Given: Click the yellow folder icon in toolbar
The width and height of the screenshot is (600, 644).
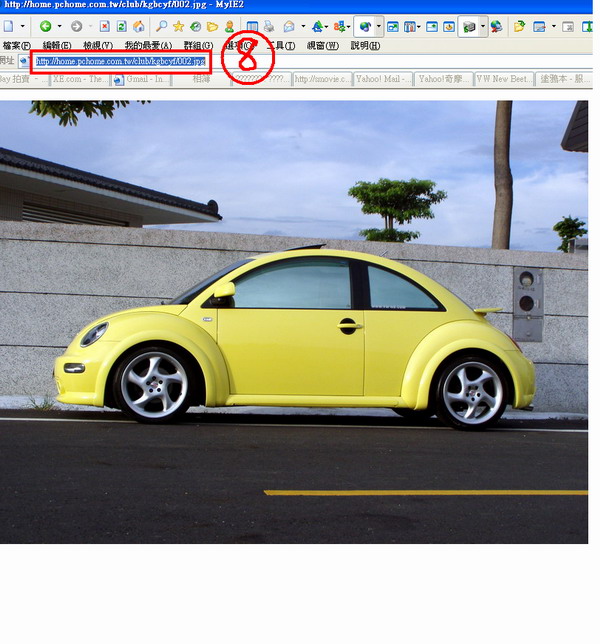Looking at the screenshot, I should 212,27.
